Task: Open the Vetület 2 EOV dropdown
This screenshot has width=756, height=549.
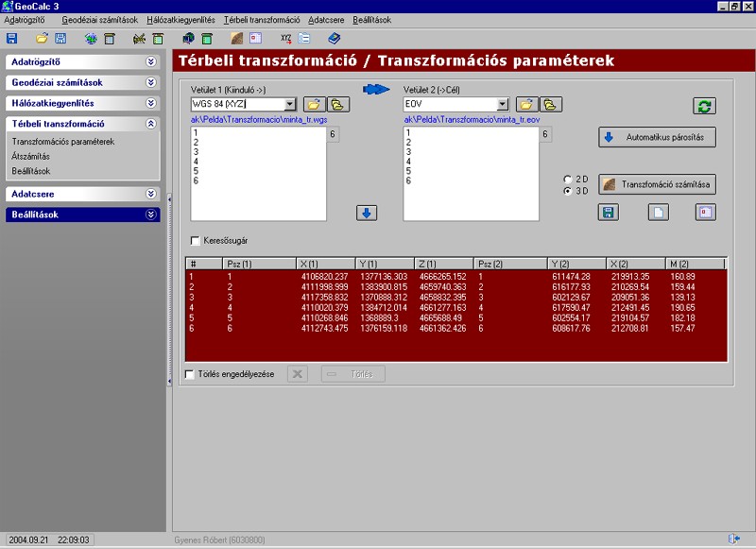Action: pyautogui.click(x=503, y=104)
